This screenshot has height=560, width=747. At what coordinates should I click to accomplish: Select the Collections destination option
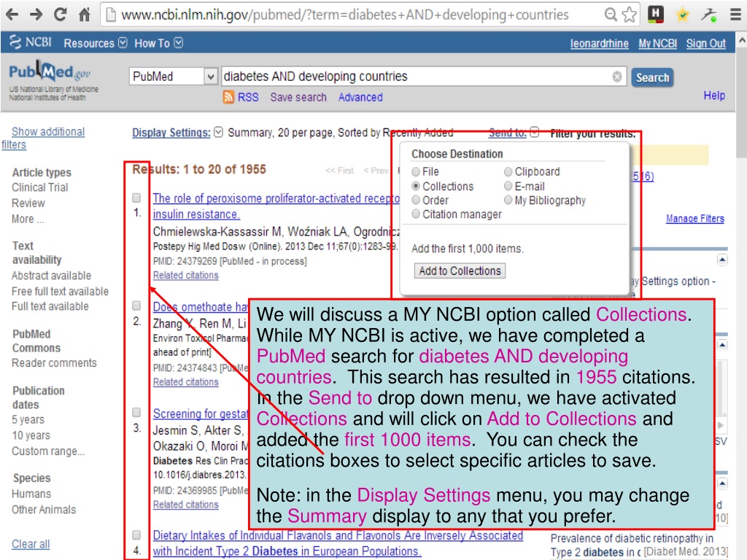click(x=416, y=186)
